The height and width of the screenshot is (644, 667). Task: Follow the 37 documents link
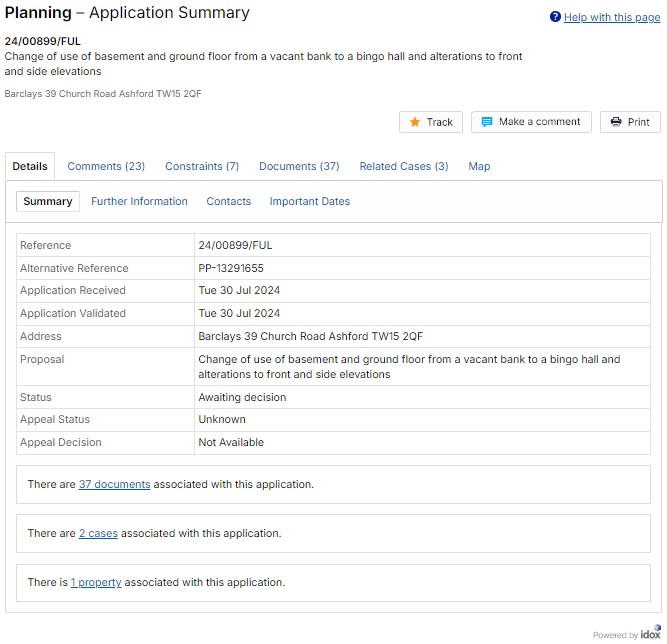pos(114,484)
